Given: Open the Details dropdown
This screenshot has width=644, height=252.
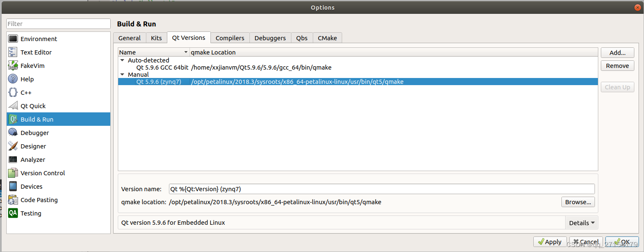Looking at the screenshot, I should click(x=582, y=223).
